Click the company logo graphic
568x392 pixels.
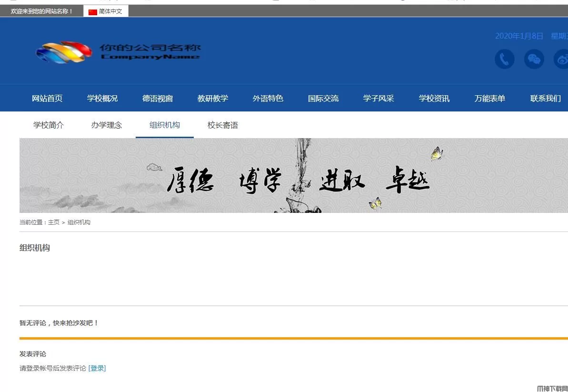click(64, 52)
